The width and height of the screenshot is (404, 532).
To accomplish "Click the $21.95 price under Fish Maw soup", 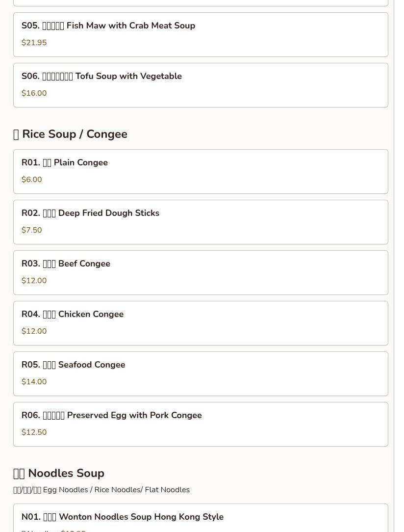I will coord(34,43).
